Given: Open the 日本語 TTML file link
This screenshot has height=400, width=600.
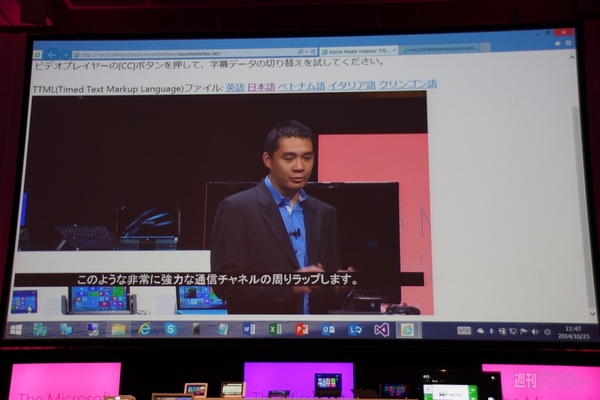Looking at the screenshot, I should point(261,87).
